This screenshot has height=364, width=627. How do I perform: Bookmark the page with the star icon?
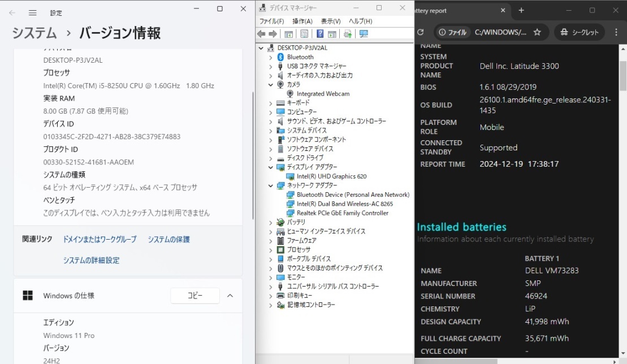click(x=537, y=32)
